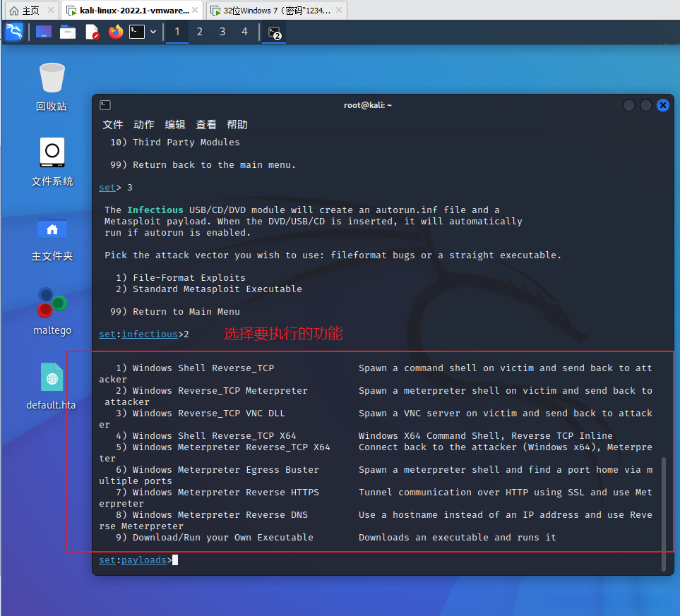The width and height of the screenshot is (680, 616).
Task: Click "99) Return to Main Menu" text
Action: click(x=175, y=312)
